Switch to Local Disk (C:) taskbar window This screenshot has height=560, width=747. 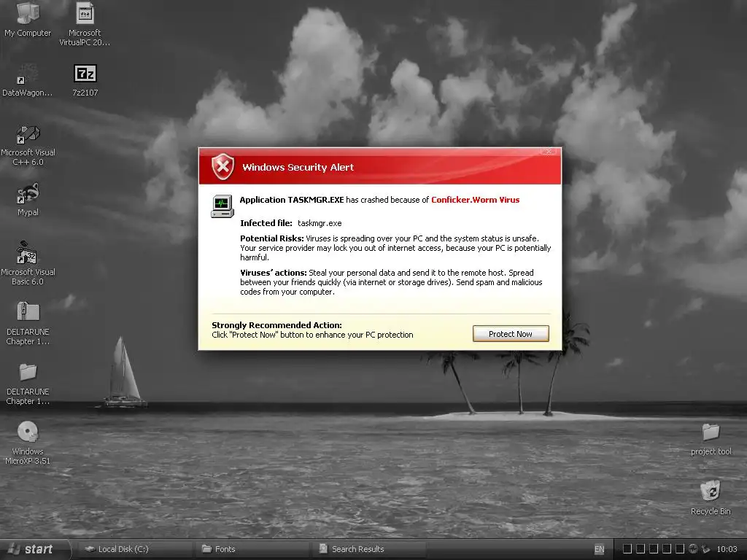(x=135, y=549)
